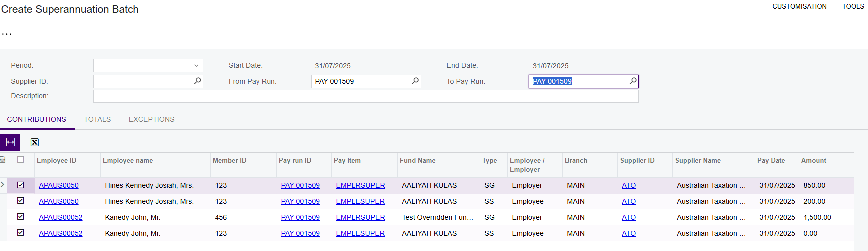Open From Pay Run lookup magnifier
Screen dimensions: 868x251
415,81
